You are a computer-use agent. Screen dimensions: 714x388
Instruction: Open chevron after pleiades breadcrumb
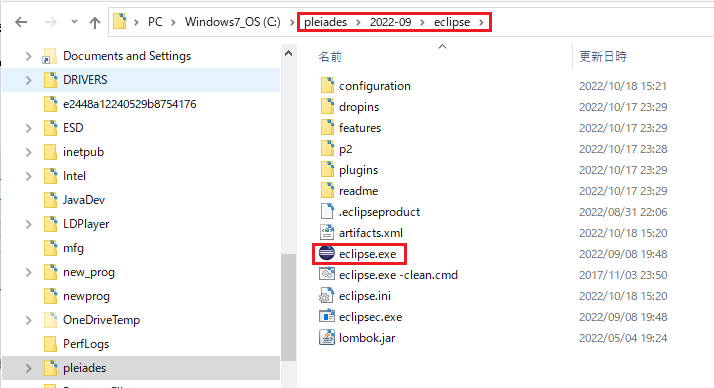(358, 22)
